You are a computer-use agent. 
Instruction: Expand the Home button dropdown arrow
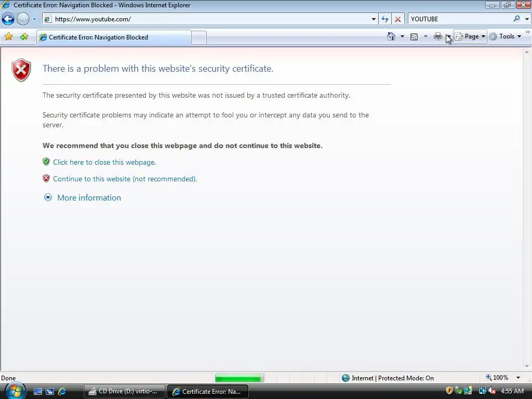pos(403,36)
